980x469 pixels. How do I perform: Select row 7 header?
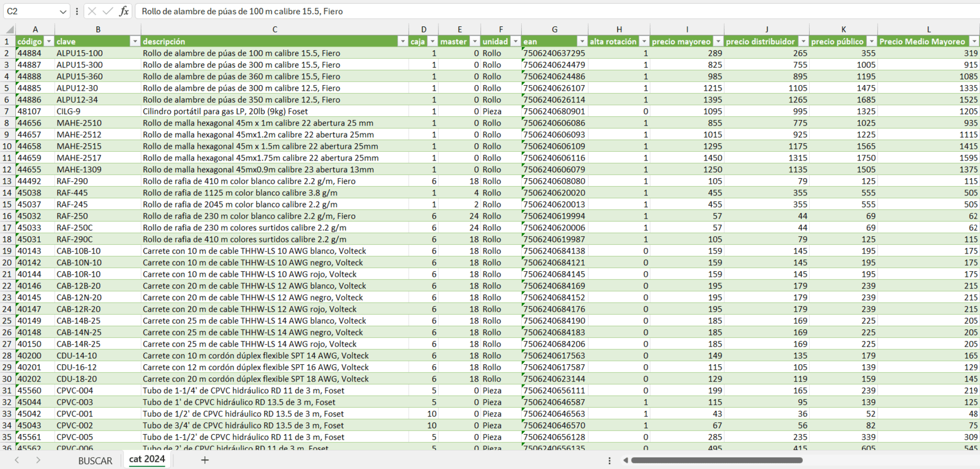coord(7,111)
